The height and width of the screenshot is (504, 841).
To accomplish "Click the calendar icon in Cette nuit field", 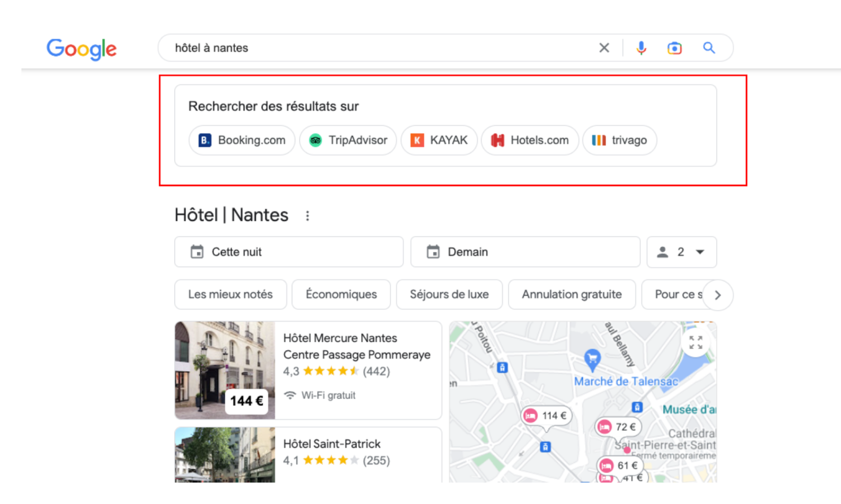I will [x=197, y=252].
